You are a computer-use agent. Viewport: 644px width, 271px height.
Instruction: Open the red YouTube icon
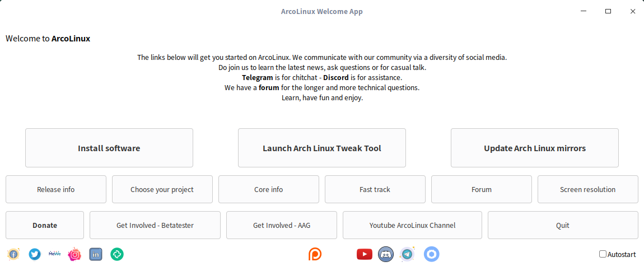[x=365, y=254]
